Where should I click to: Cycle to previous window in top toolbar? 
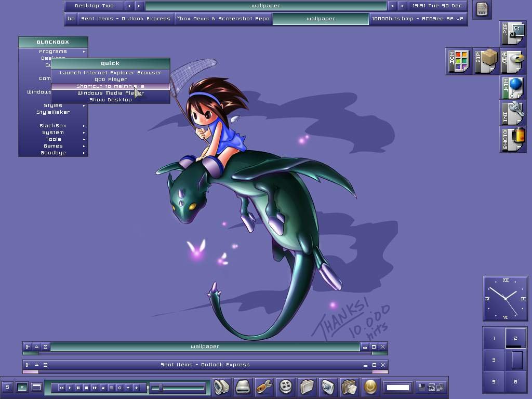coord(392,6)
